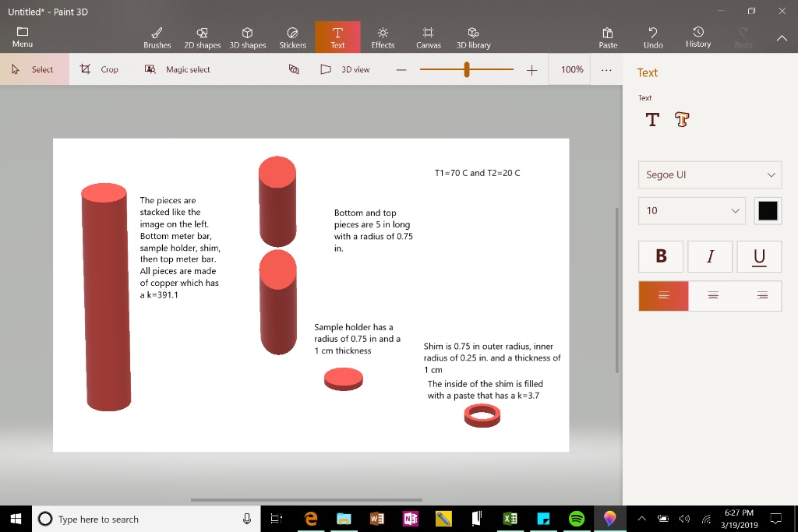Viewport: 798px width, 532px height.
Task: Open the font size 10 dropdown
Action: click(692, 210)
